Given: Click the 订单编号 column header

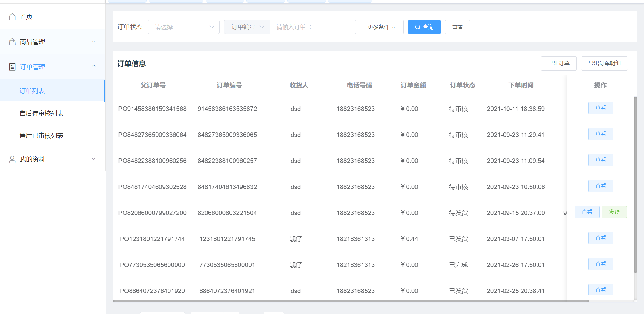Looking at the screenshot, I should [229, 85].
